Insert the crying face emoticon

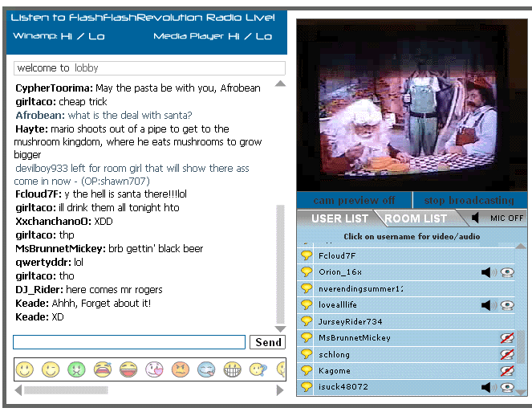point(103,369)
